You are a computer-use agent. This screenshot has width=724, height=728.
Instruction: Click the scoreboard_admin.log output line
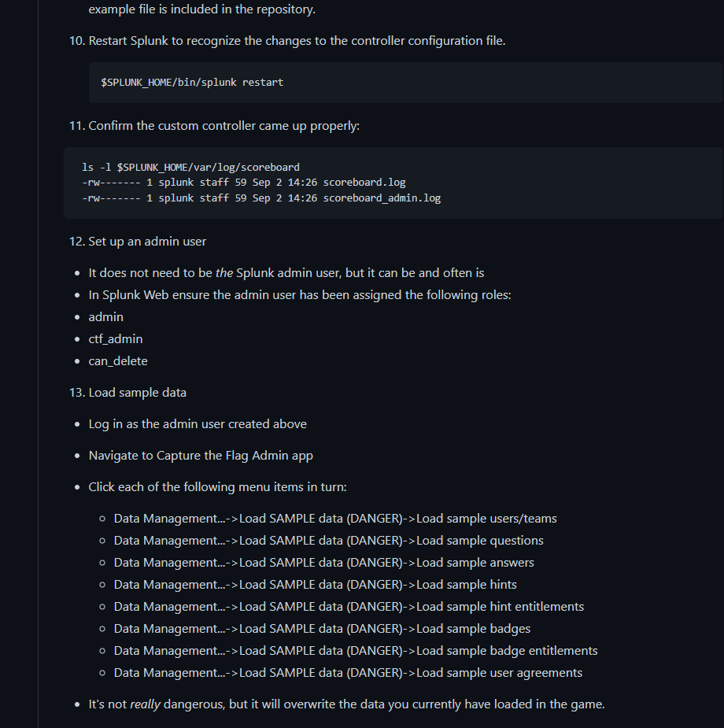pos(261,198)
